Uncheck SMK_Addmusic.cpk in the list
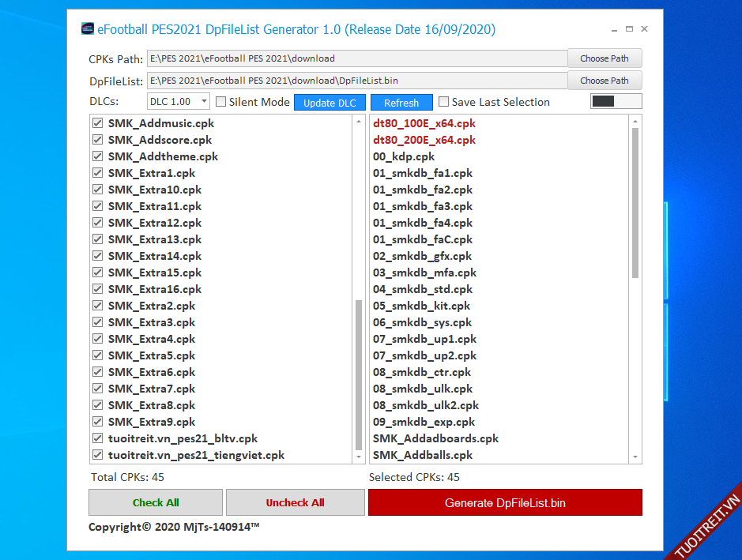 point(98,123)
